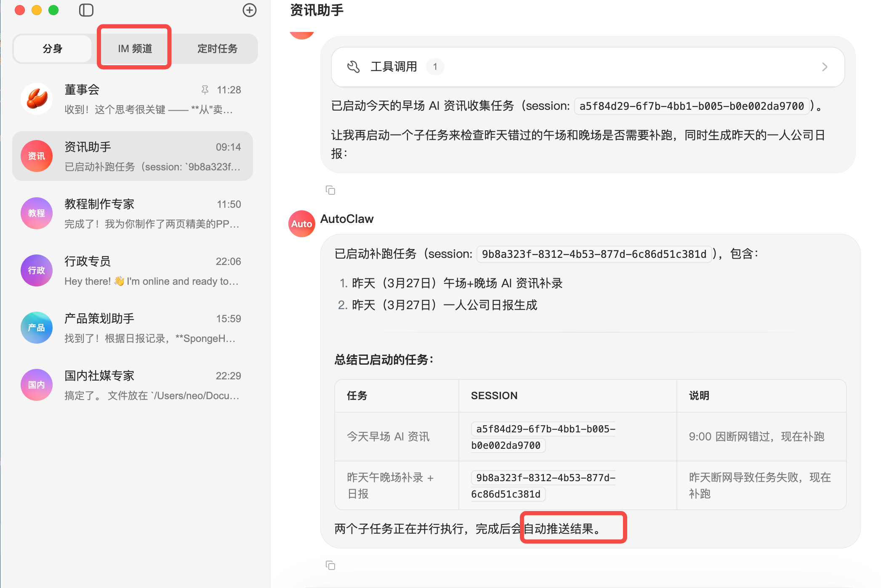The height and width of the screenshot is (588, 881).
Task: Toggle the sidebar panel icon
Action: pos(86,10)
